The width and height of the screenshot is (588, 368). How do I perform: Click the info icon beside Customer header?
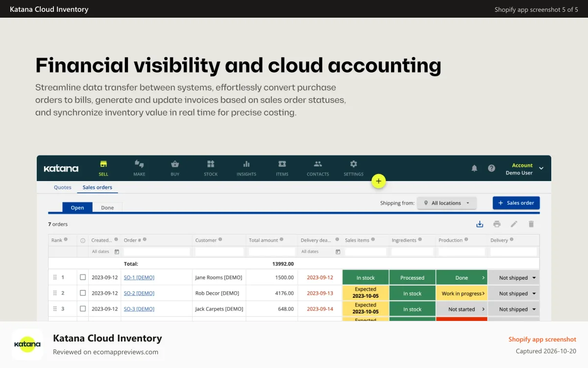[x=220, y=240]
